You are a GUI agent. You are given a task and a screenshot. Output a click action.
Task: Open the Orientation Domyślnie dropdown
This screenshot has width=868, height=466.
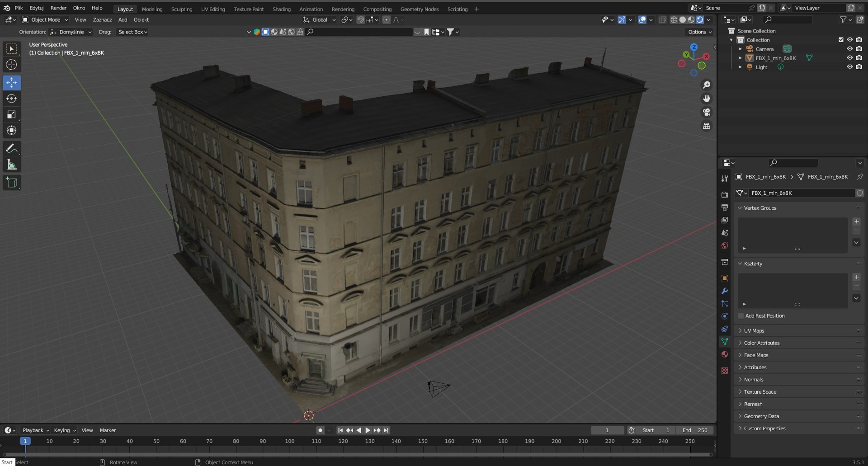71,32
